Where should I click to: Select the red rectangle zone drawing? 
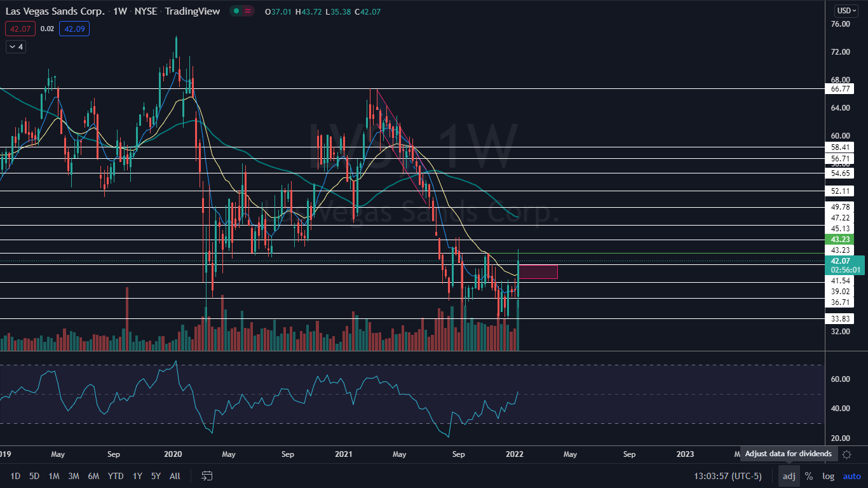[539, 272]
